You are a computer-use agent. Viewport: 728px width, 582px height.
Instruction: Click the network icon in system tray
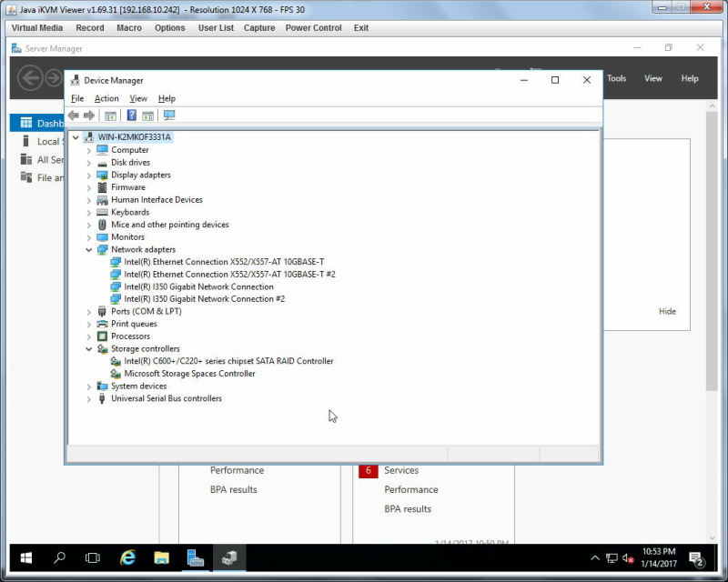click(x=612, y=557)
